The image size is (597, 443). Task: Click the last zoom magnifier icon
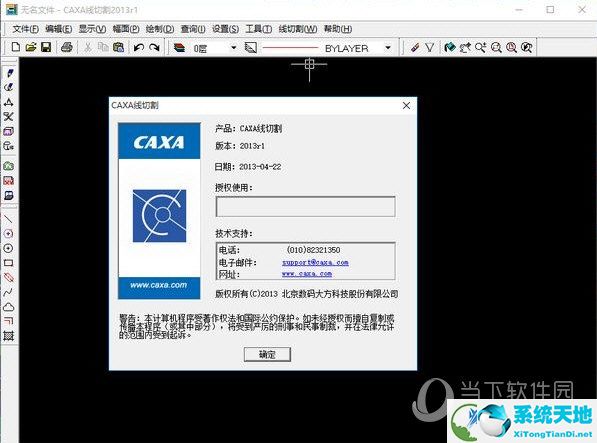(x=526, y=48)
